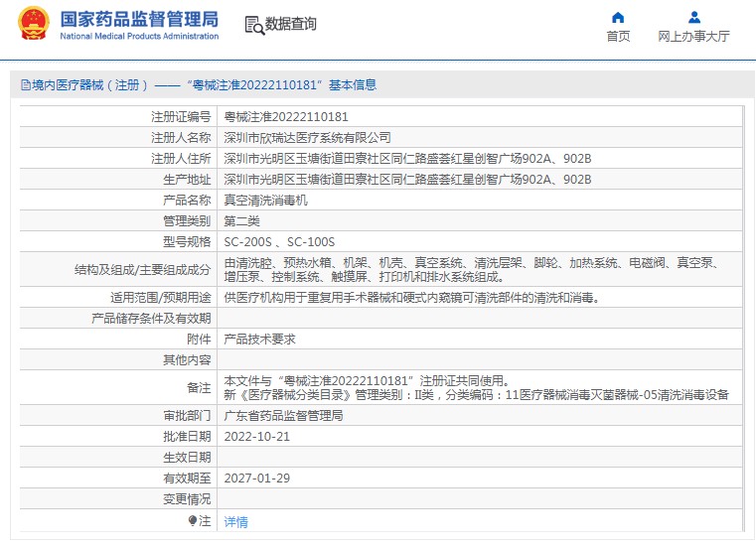The height and width of the screenshot is (548, 756).
Task: Click the 首页 house icon
Action: (618, 17)
